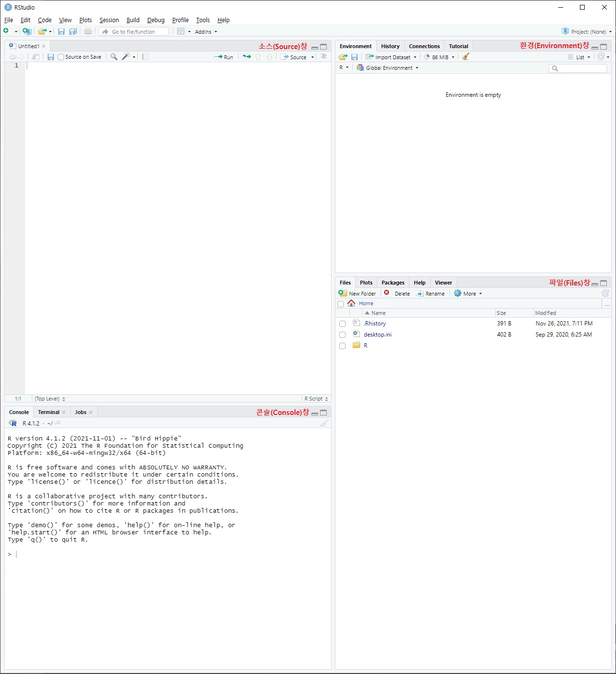The width and height of the screenshot is (616, 674).
Task: Open the recent files dropdown arrow
Action: (x=50, y=32)
